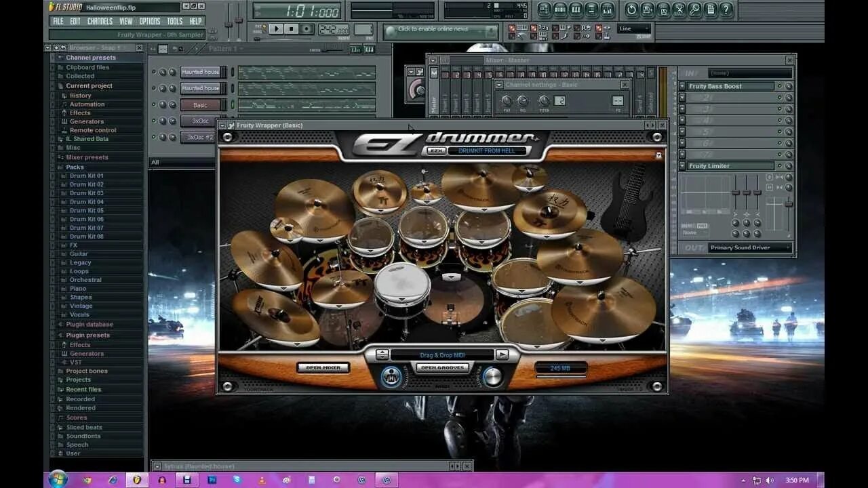Click the tempo 242 display
The image size is (868, 488).
tap(334, 29)
